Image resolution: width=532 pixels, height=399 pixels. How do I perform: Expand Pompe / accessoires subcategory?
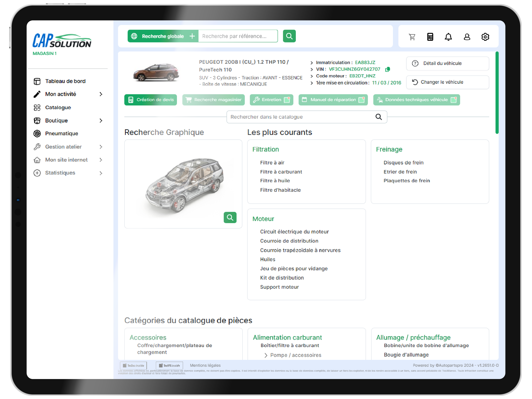click(x=266, y=355)
